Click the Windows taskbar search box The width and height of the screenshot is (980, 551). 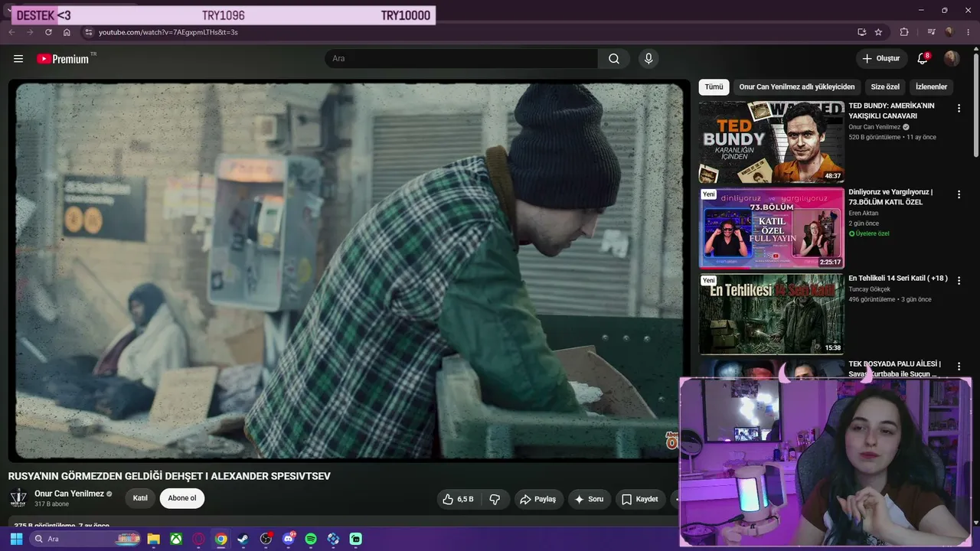click(84, 539)
